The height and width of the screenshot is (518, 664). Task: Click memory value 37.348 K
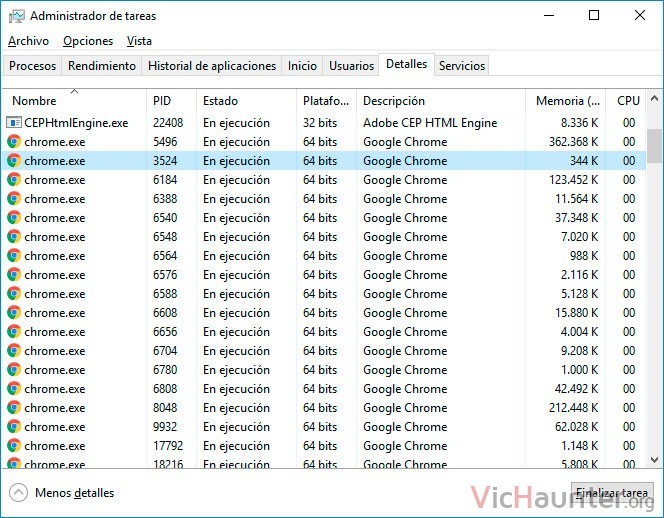click(x=577, y=218)
